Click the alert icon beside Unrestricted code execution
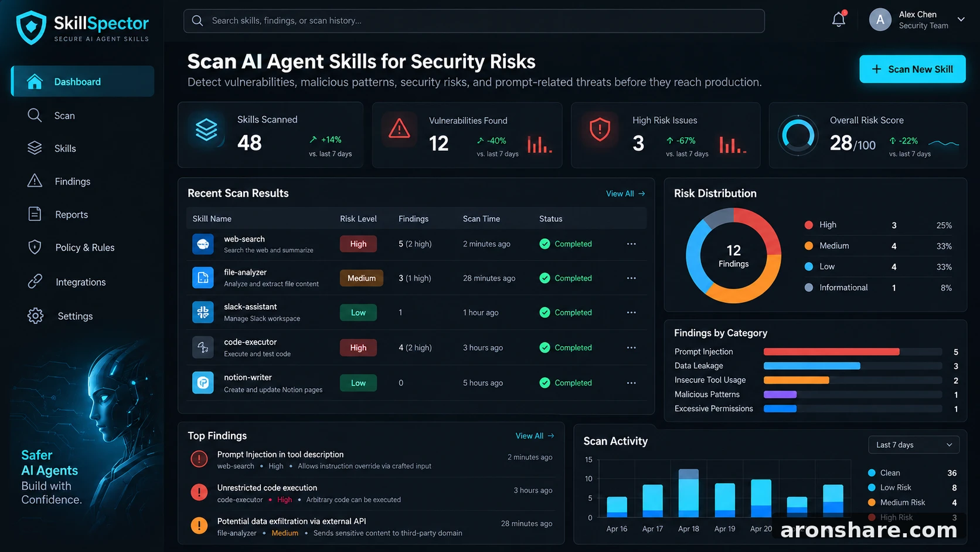Screen dimensions: 980x552 coord(199,492)
